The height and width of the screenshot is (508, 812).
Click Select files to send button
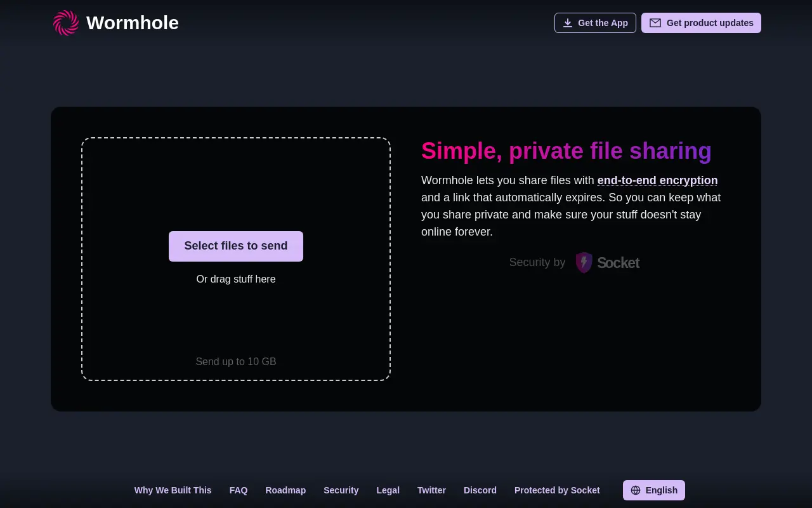point(236,246)
